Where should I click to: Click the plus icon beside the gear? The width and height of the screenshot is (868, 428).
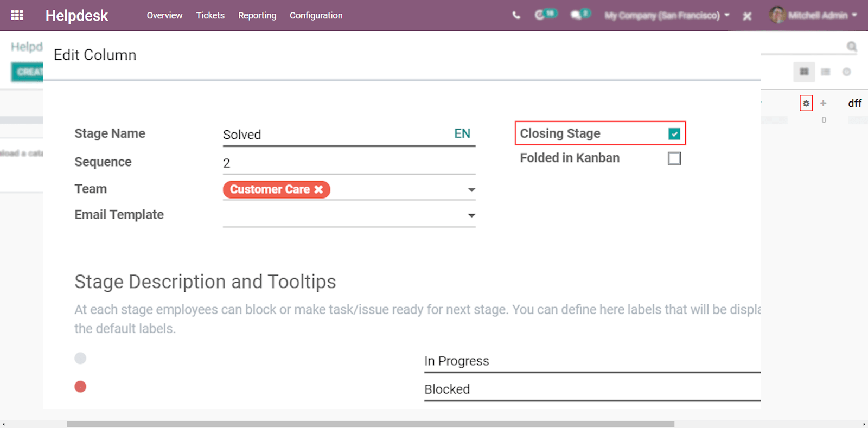click(823, 103)
